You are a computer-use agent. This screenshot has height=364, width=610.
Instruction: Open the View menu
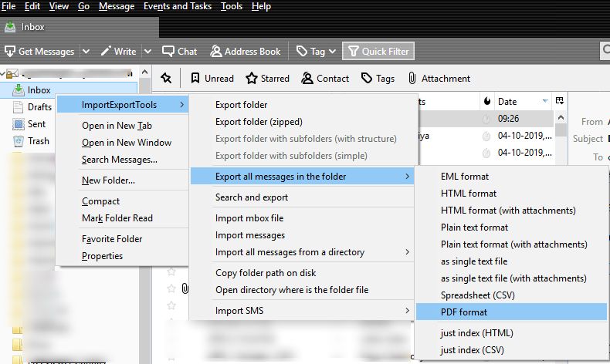click(x=59, y=6)
